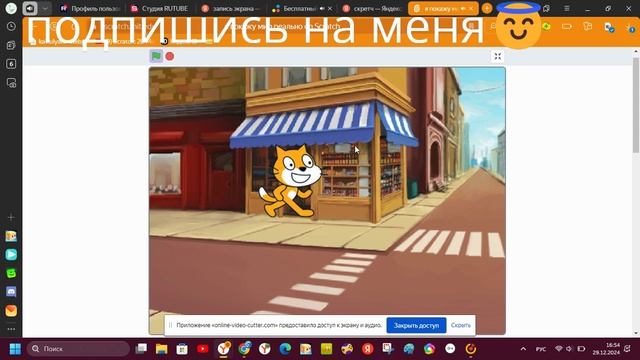Expand dropdown arrow next to sound button

(x=45, y=8)
